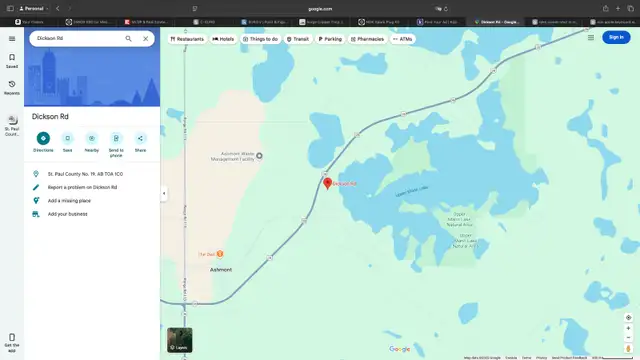640x360 pixels.
Task: Click the Send to phone icon
Action: point(116,138)
